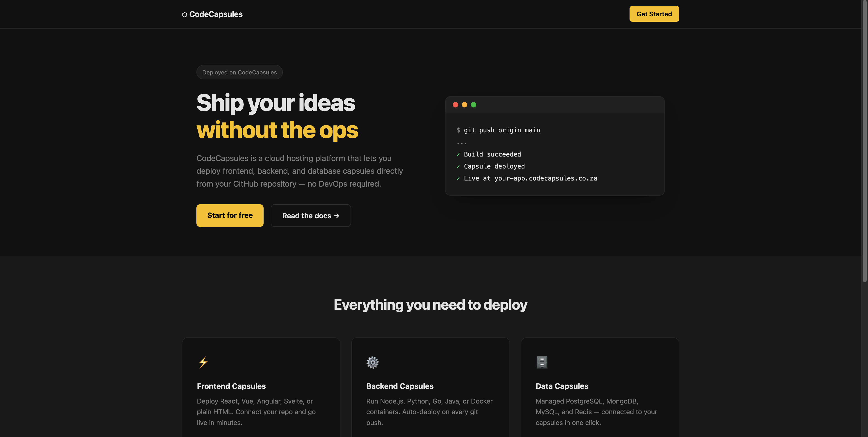The height and width of the screenshot is (437, 868).
Task: Click the Get Started button
Action: [x=654, y=14]
